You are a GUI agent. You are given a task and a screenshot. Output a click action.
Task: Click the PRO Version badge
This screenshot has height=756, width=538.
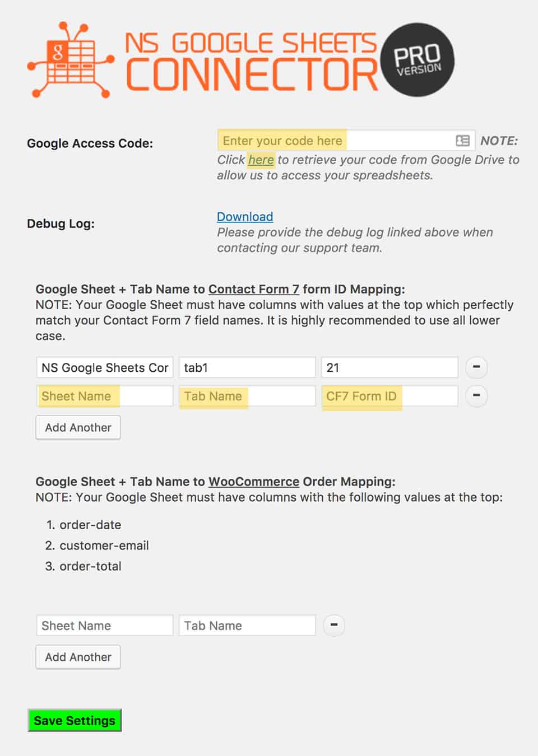click(x=418, y=59)
